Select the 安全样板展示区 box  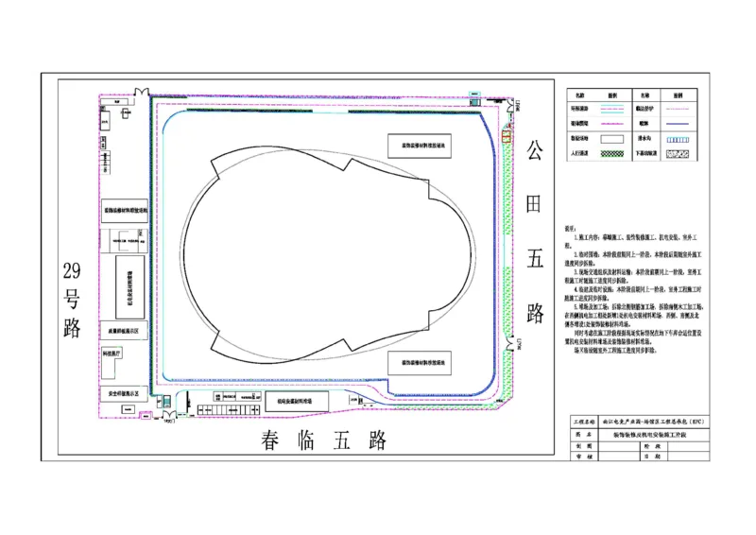[x=124, y=393]
